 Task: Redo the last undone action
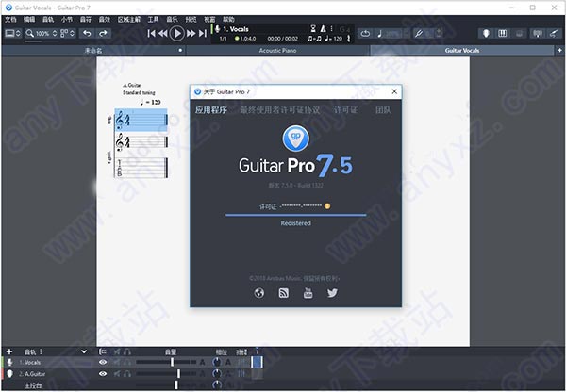(103, 34)
